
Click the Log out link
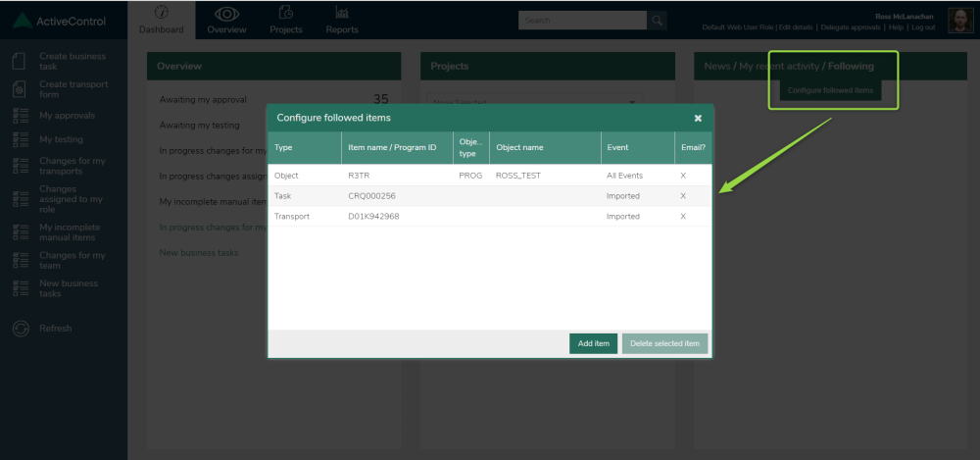923,27
